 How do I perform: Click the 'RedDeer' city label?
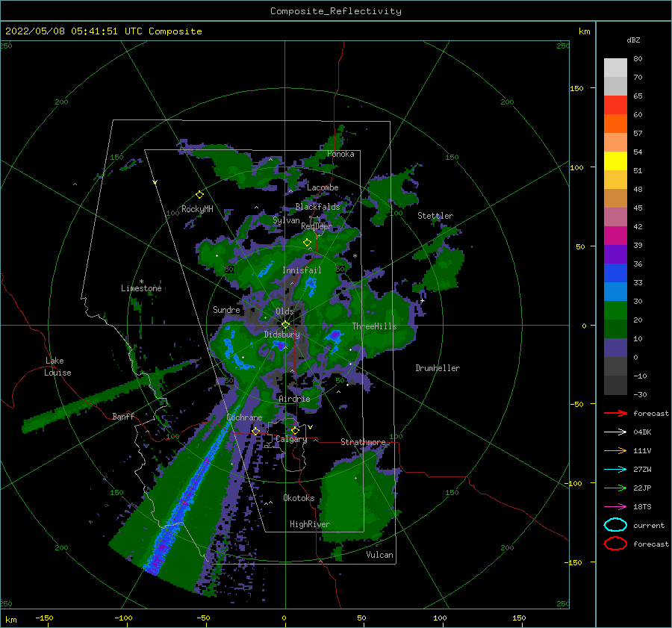tap(317, 226)
